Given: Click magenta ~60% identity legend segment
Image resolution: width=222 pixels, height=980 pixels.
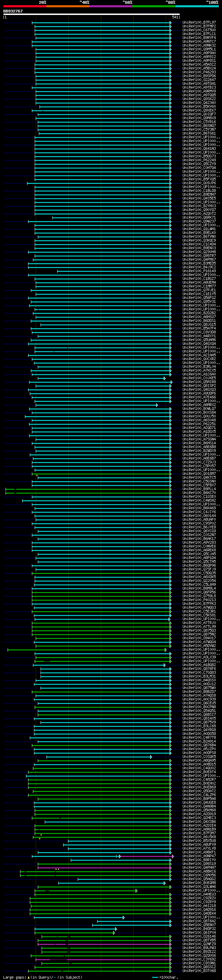Looking at the screenshot, I should 111,6.
